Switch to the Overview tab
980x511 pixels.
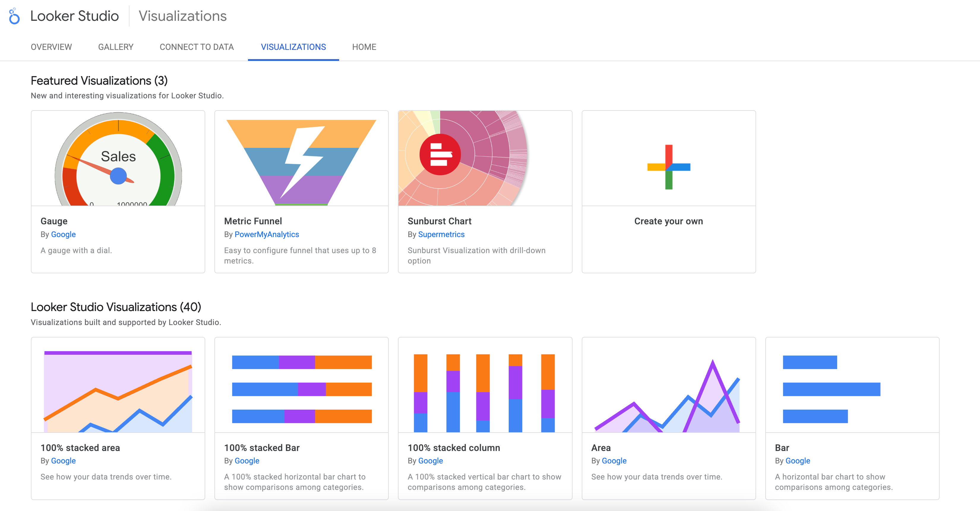tap(51, 47)
